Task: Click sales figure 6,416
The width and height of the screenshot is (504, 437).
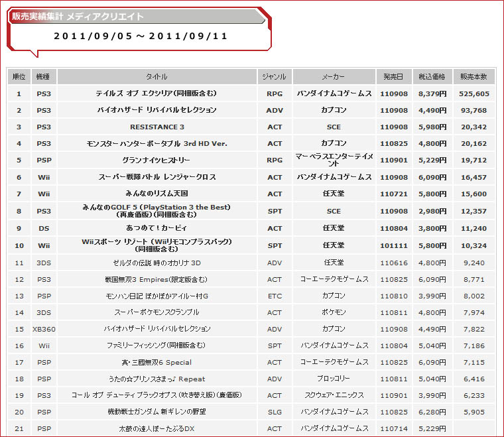Action: click(473, 379)
